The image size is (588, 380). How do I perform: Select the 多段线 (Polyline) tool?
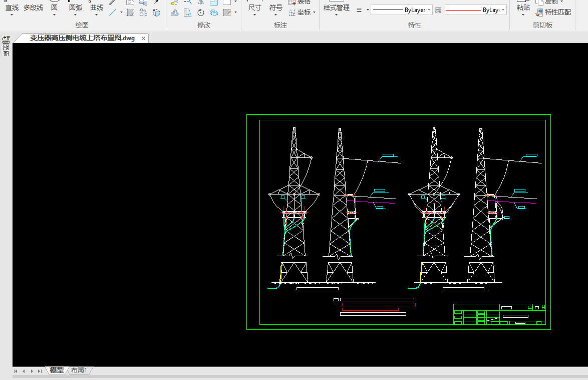coord(33,8)
